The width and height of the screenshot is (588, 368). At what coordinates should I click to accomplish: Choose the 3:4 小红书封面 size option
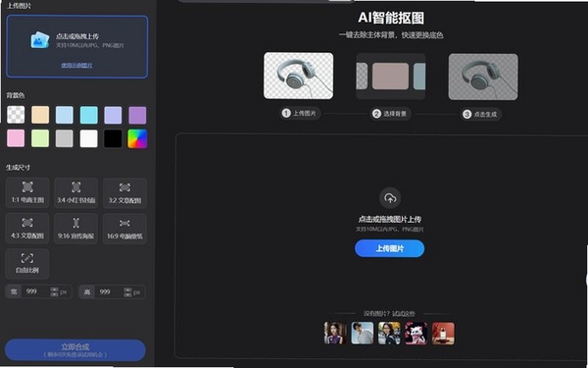(76, 192)
